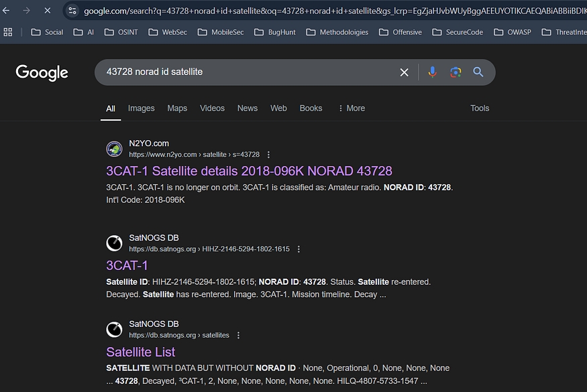587x392 pixels.
Task: Open the SatNOGS Satellite List link
Action: point(140,352)
